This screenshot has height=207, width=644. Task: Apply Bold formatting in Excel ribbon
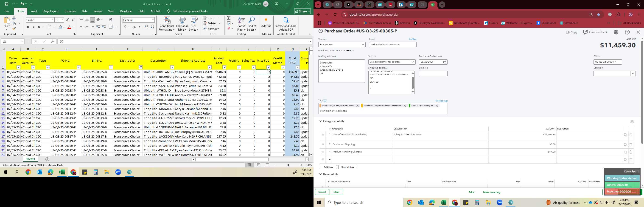(28, 27)
